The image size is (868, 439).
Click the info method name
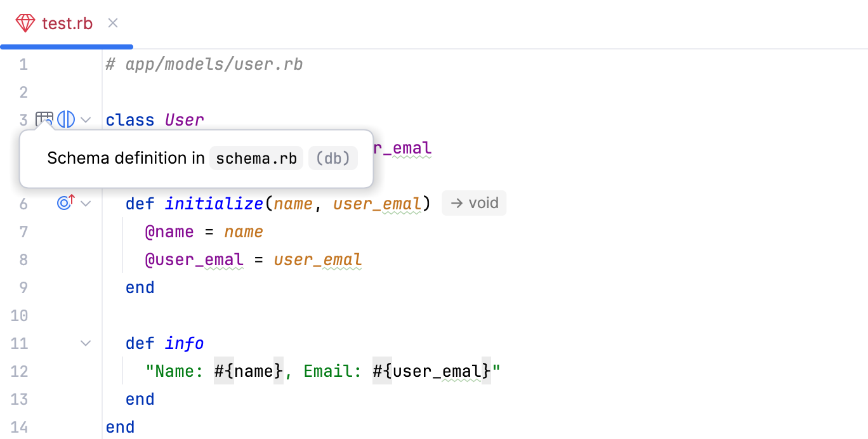[x=184, y=343]
